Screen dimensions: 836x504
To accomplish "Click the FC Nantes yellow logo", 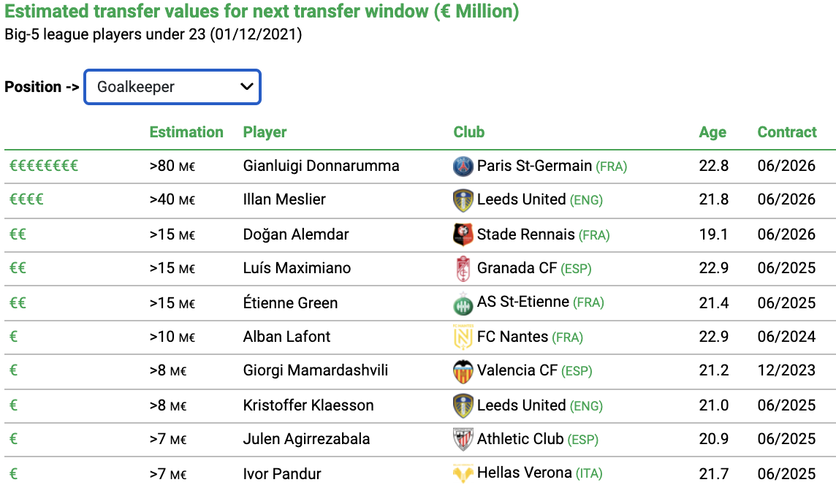I will coord(463,337).
